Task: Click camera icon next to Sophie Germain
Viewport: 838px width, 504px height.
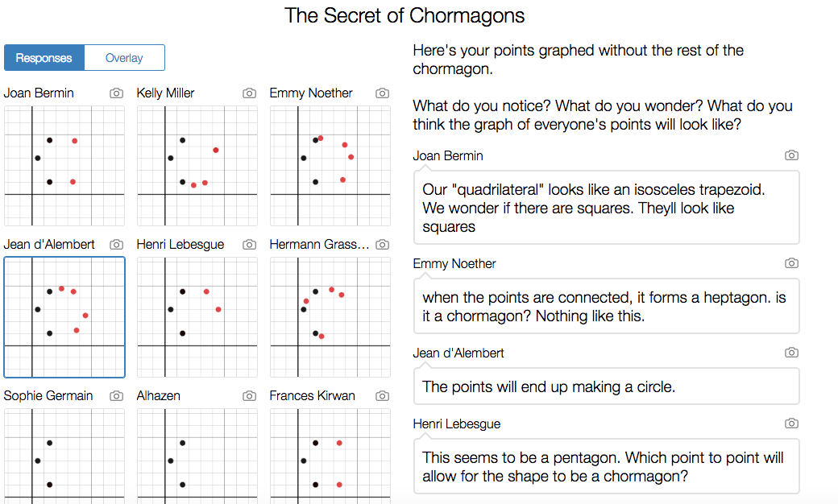Action: (117, 396)
